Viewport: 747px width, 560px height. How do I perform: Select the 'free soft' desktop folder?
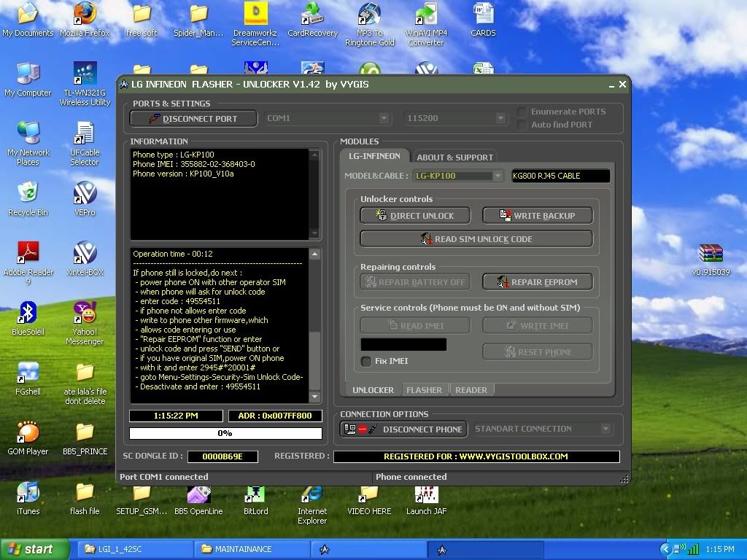tap(142, 19)
